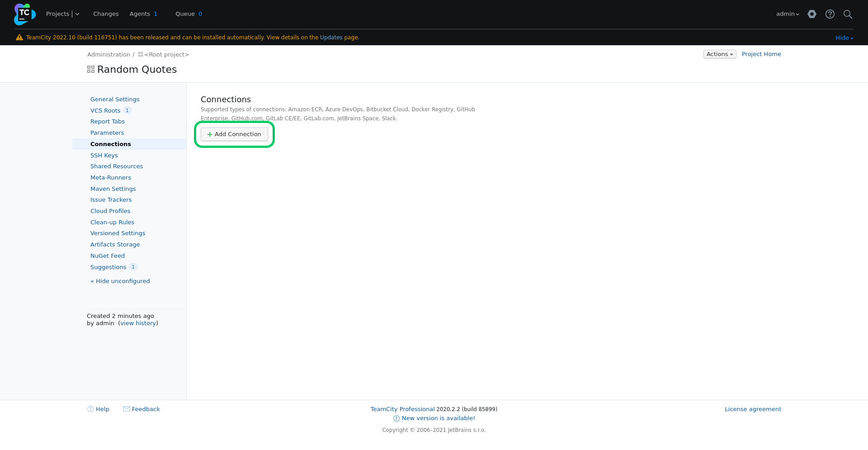
Task: Click the Root project grid icon in breadcrumb
Action: pos(141,54)
